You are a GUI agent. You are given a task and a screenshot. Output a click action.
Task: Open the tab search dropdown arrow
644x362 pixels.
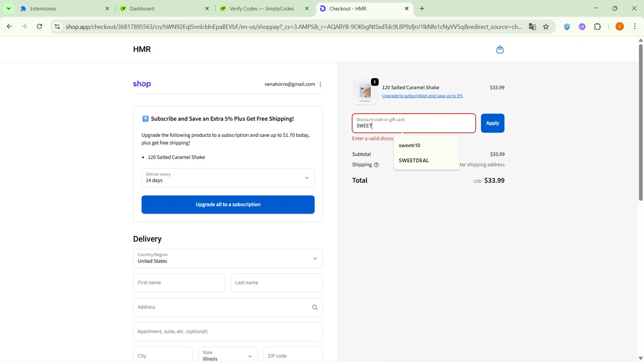(9, 9)
